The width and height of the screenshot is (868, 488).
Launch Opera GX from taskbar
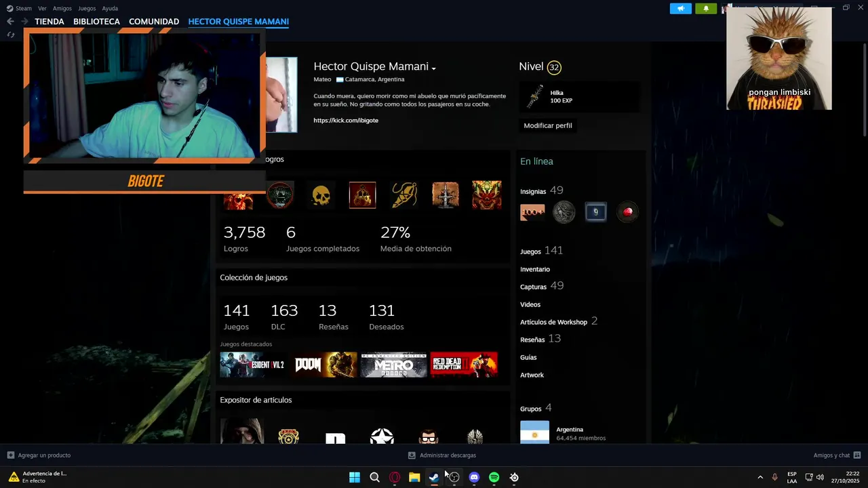click(x=395, y=477)
